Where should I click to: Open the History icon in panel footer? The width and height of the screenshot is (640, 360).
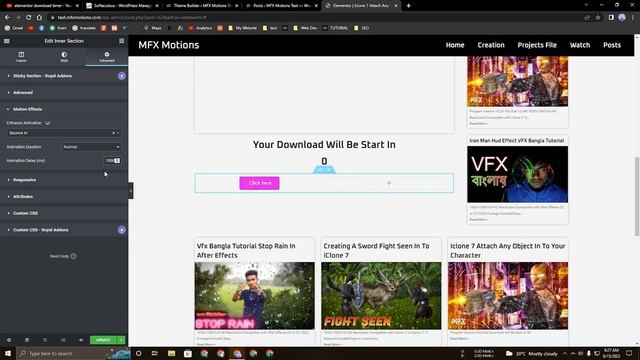click(45, 340)
